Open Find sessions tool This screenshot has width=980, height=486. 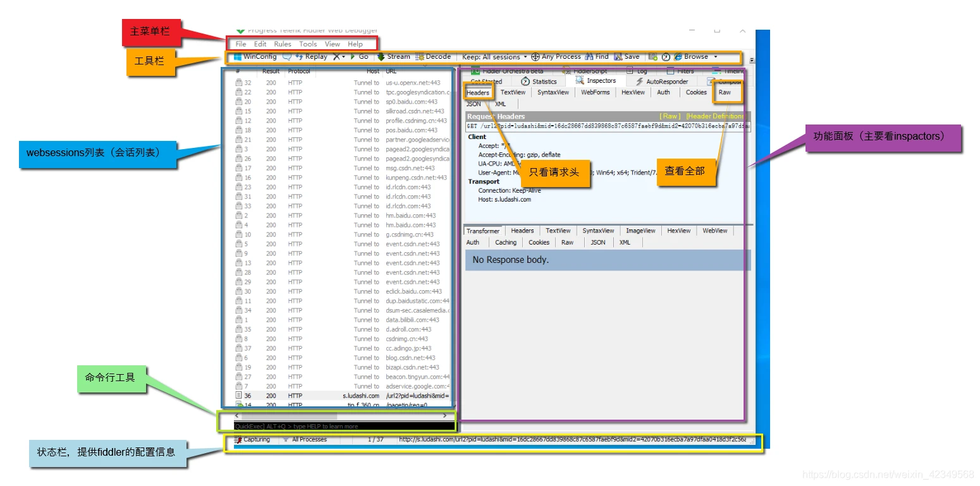coord(597,57)
